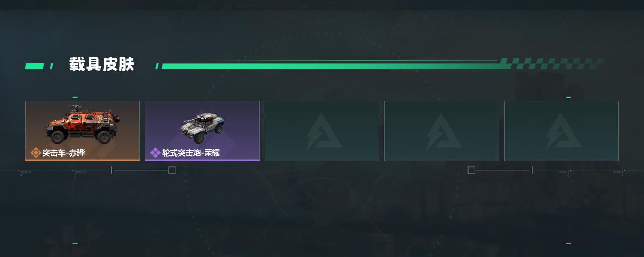Select the orange 突击车-赤骅 vehicle image
The width and height of the screenshot is (644, 257).
click(83, 124)
